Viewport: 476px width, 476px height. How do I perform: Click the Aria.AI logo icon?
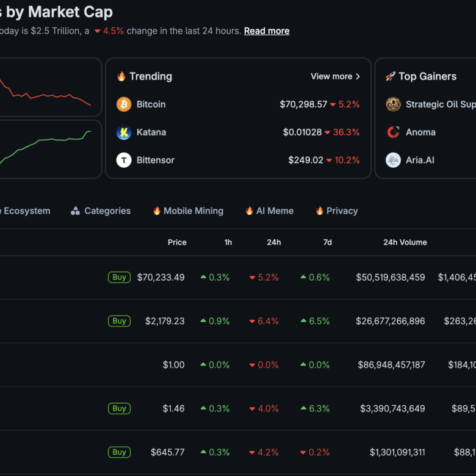(394, 160)
